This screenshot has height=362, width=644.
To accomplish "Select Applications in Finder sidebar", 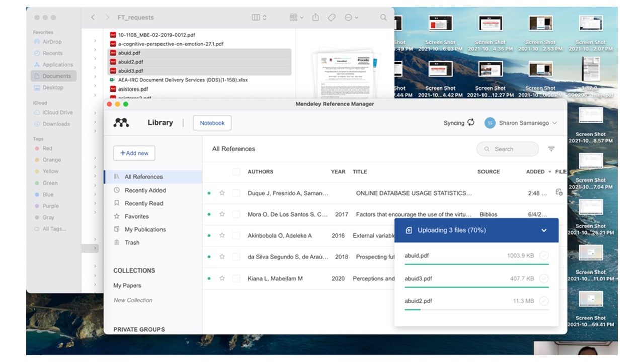I will click(x=53, y=64).
